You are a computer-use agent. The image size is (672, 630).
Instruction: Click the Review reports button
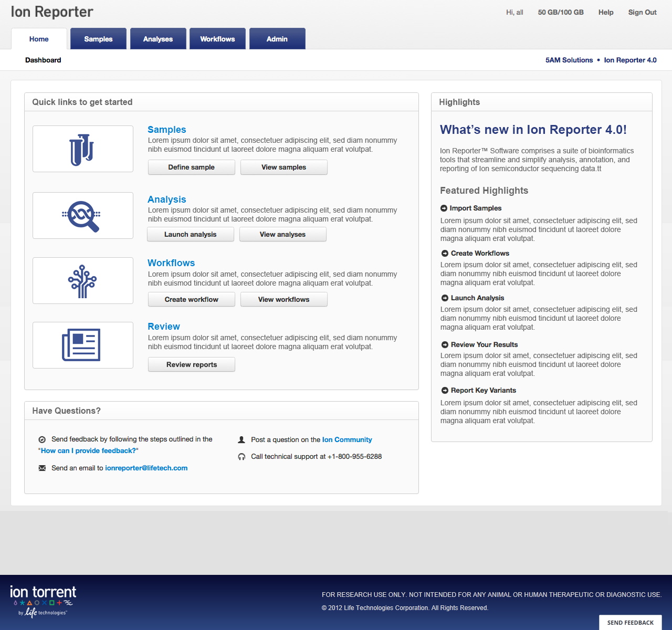click(192, 365)
